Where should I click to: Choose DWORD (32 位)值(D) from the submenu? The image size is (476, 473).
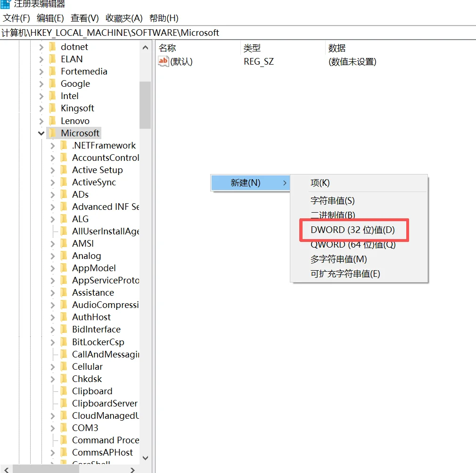tap(354, 230)
